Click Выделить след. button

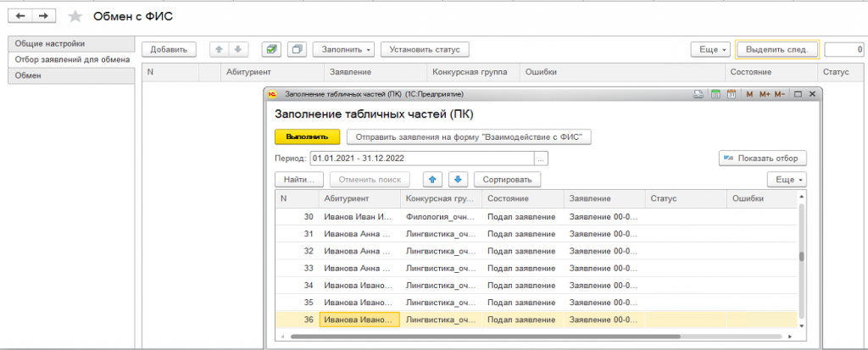[x=776, y=49]
